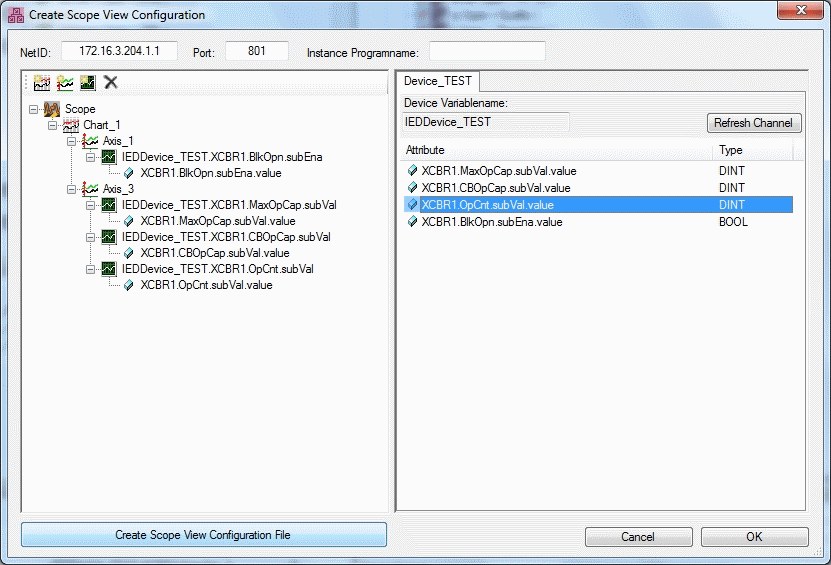
Task: Click tag icon beside tree XCBR1.MaxOpCap.subVal.value
Action: point(128,221)
